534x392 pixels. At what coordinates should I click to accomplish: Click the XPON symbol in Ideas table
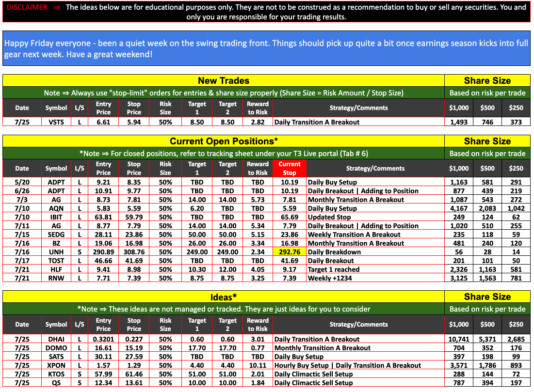[56, 365]
